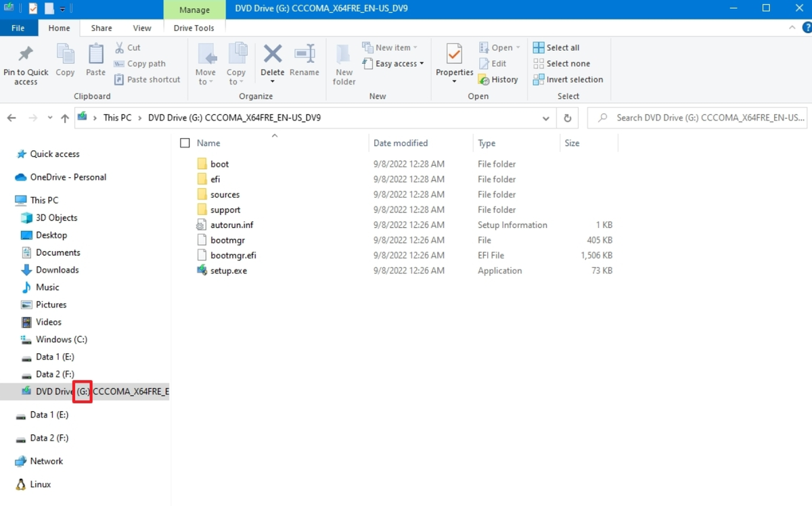Switch to the Share ribbon tab
This screenshot has width=812, height=506.
point(101,28)
